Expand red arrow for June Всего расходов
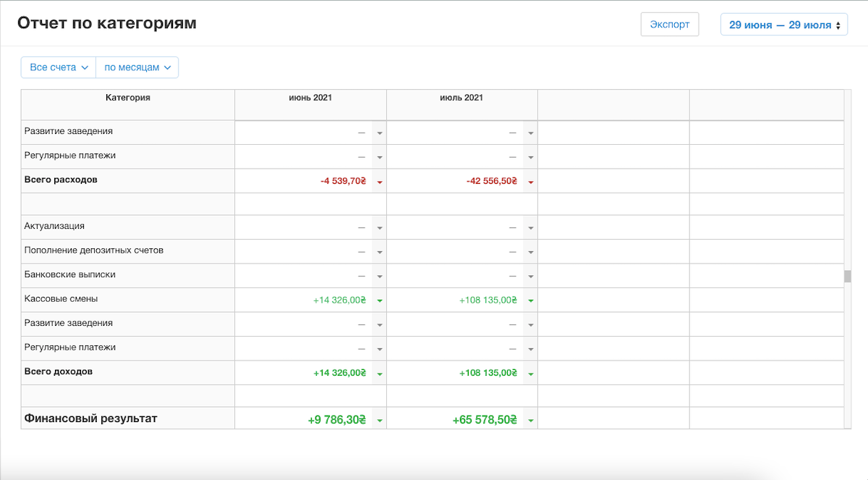Screen dimensions: 868x480 380,182
